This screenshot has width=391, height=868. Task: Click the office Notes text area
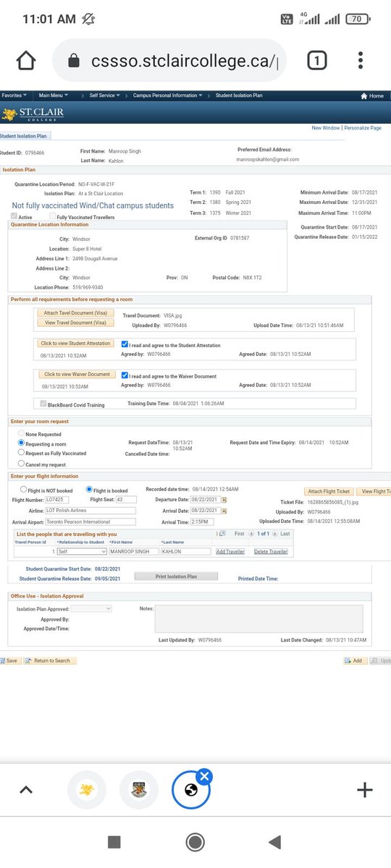(258, 619)
